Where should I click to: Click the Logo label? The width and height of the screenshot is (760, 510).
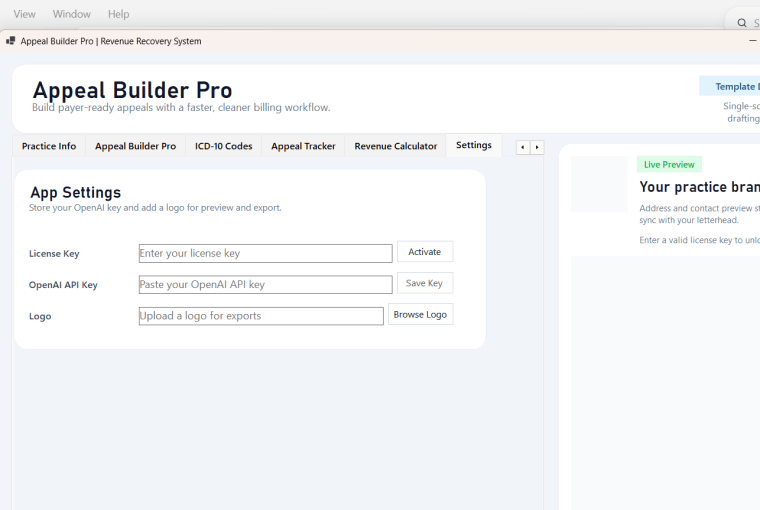(x=40, y=316)
